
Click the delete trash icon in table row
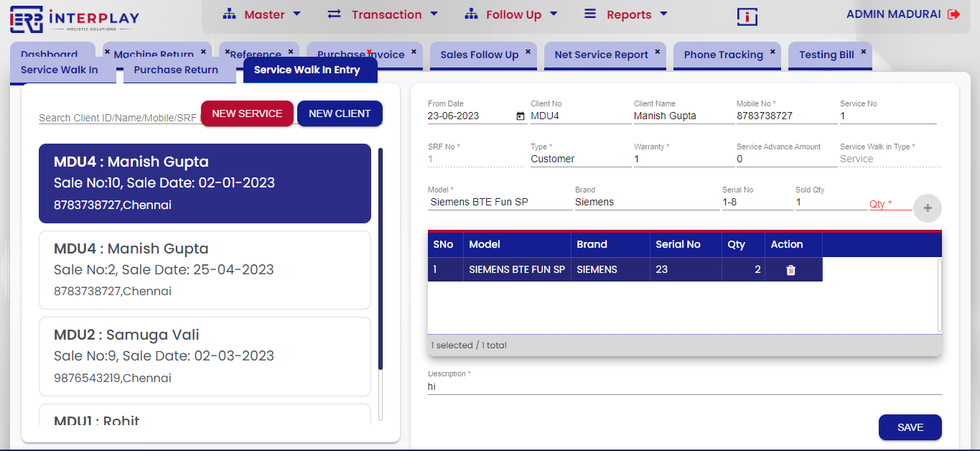790,270
